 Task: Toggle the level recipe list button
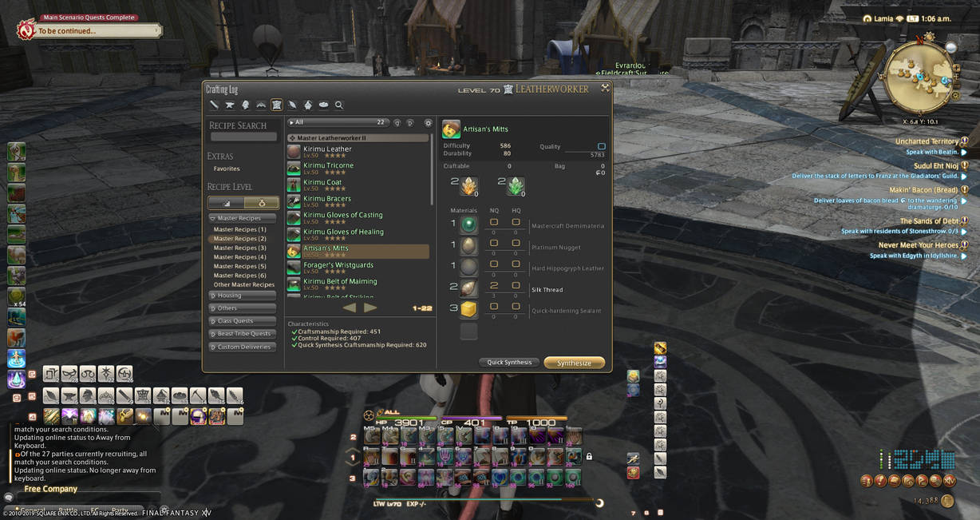(226, 203)
